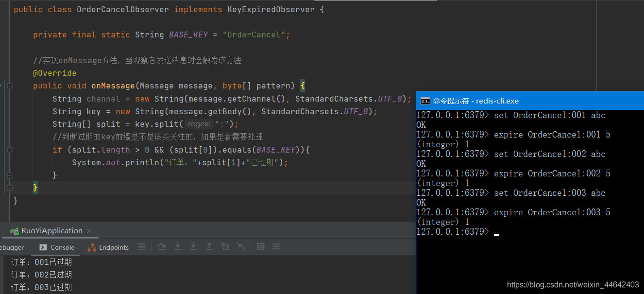
Task: Collapse the if-statement fold marker
Action: click(x=9, y=150)
